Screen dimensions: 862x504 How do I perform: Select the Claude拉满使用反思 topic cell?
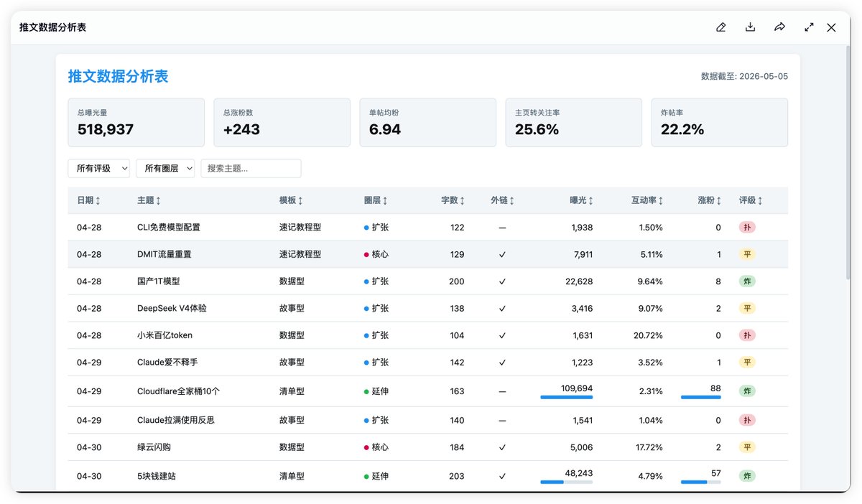point(176,420)
